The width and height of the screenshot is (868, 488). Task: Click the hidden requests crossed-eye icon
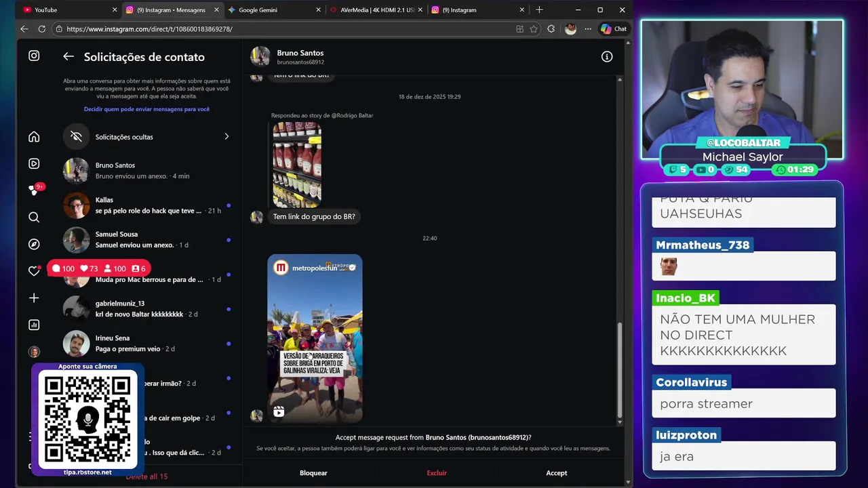pos(76,136)
